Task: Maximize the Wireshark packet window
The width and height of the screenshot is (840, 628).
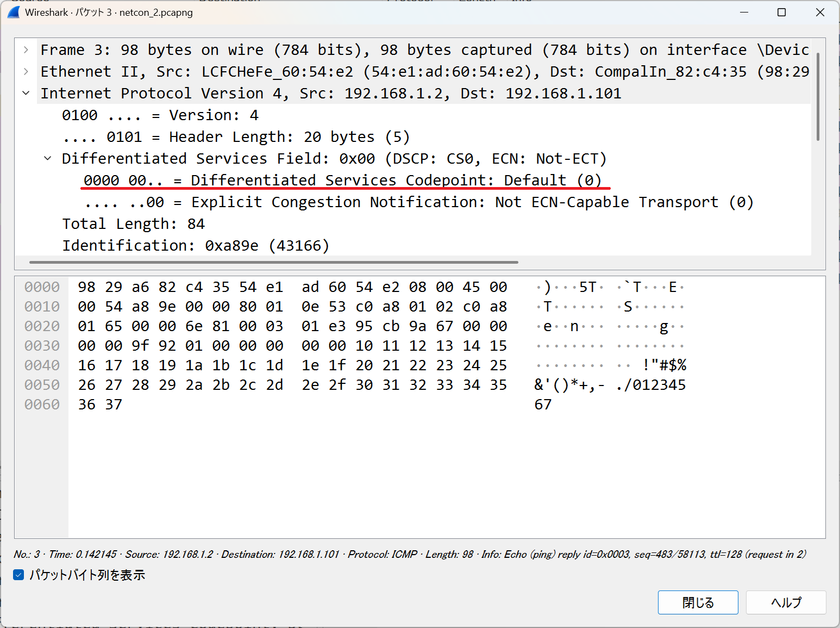Action: pyautogui.click(x=782, y=12)
